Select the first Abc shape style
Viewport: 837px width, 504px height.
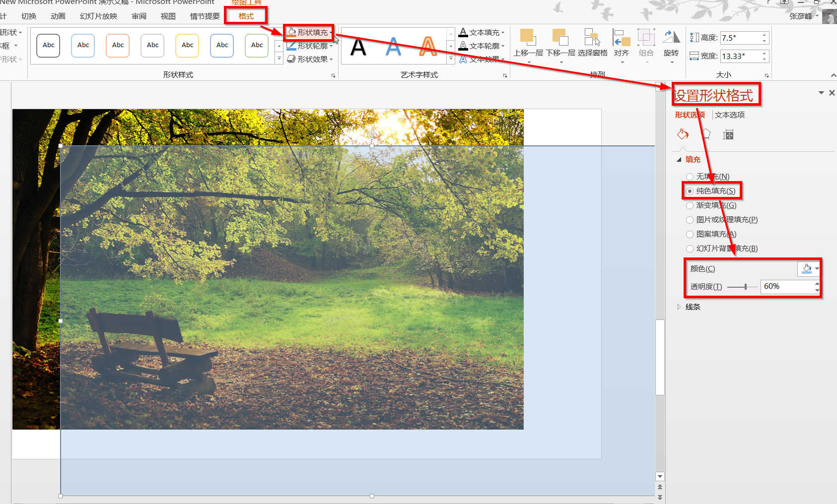[48, 45]
